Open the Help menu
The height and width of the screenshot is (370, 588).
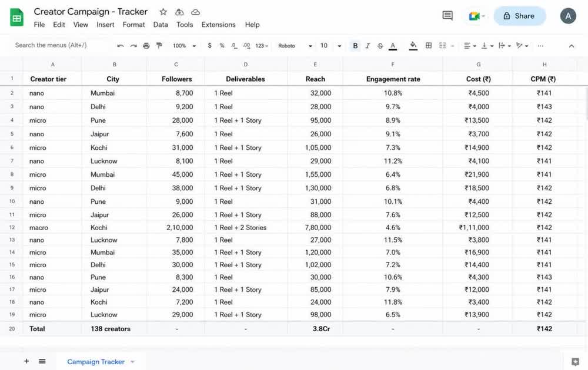point(252,25)
